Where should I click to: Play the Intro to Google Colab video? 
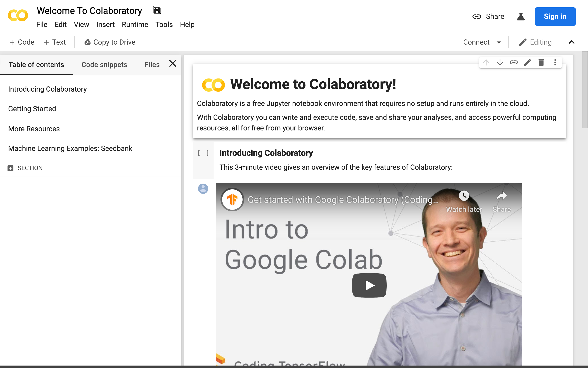tap(369, 285)
